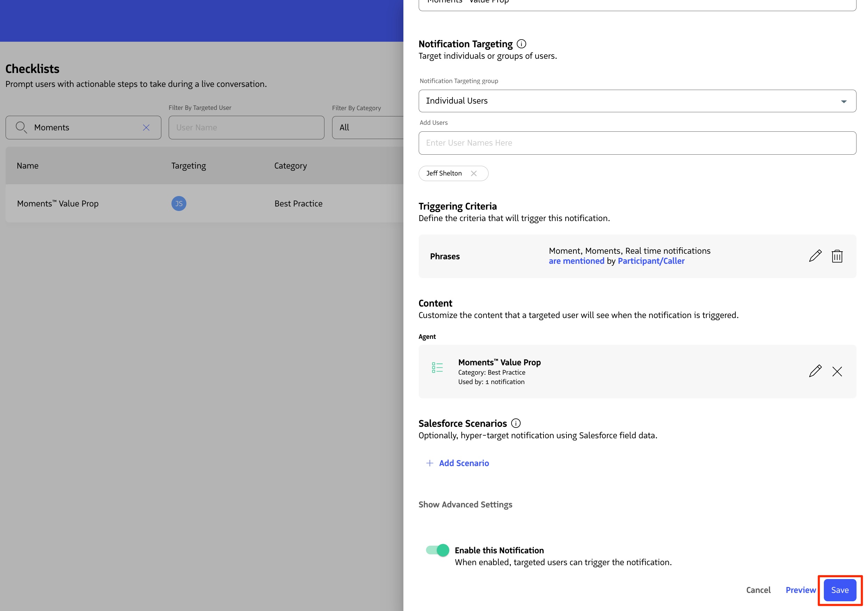
Task: Open Notification Targeting info icon
Action: 521,44
